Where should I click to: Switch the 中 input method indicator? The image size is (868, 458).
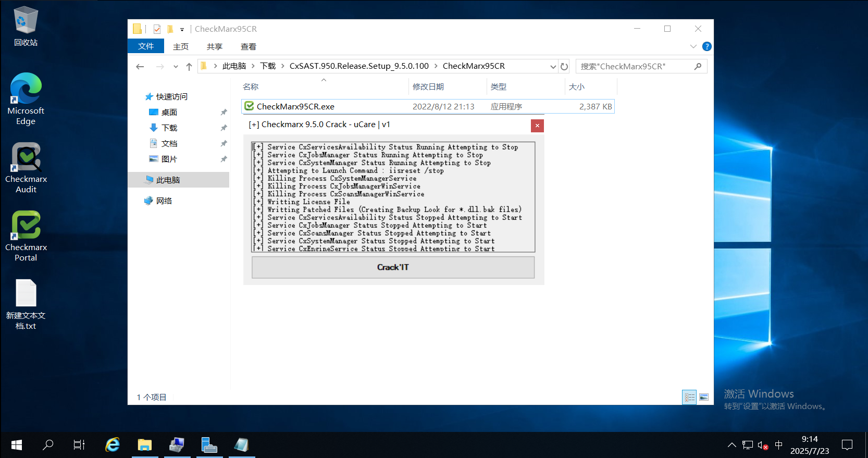tap(779, 445)
